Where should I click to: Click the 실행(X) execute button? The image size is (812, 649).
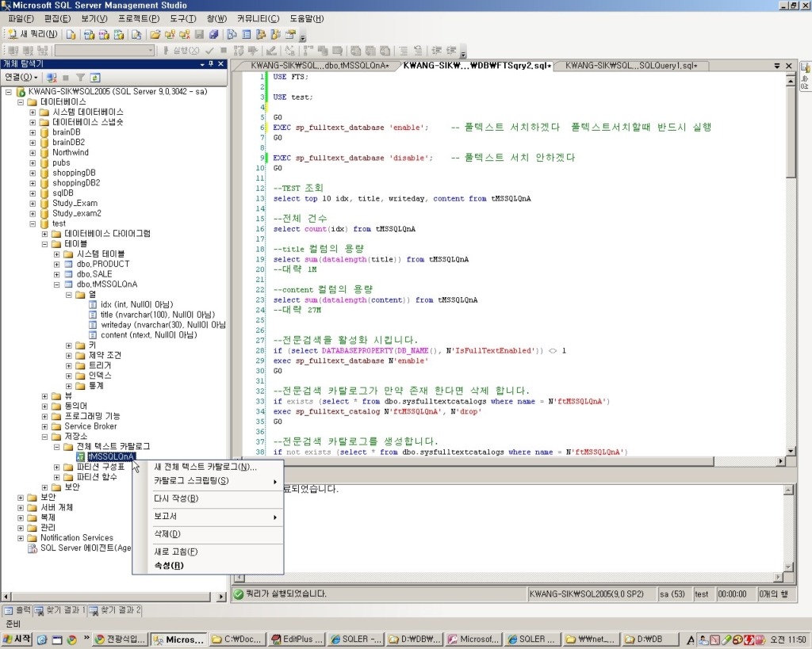point(181,50)
